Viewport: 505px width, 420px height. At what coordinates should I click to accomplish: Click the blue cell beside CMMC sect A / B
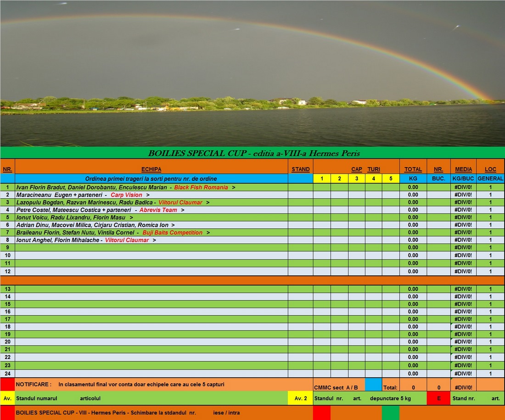coord(373,385)
